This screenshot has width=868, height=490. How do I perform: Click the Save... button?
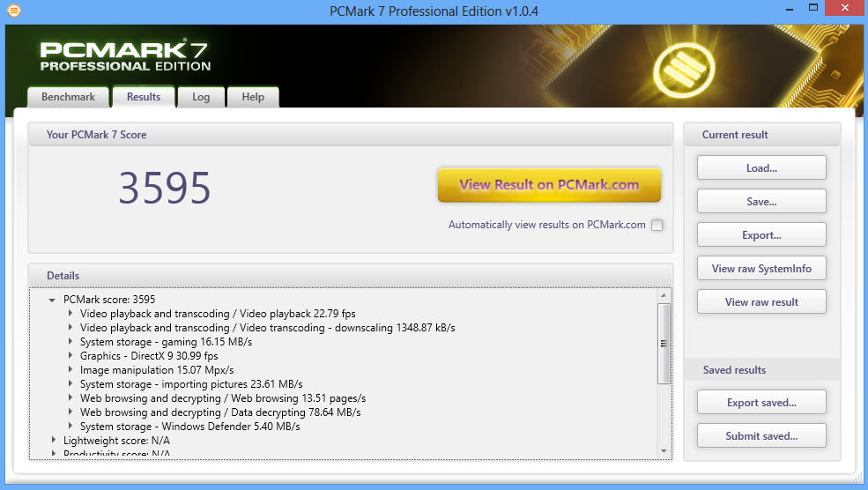click(x=761, y=202)
